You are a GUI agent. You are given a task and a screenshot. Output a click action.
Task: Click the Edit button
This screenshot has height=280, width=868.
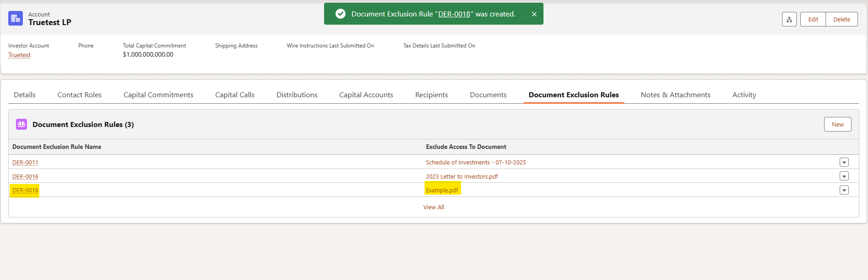[x=813, y=19]
